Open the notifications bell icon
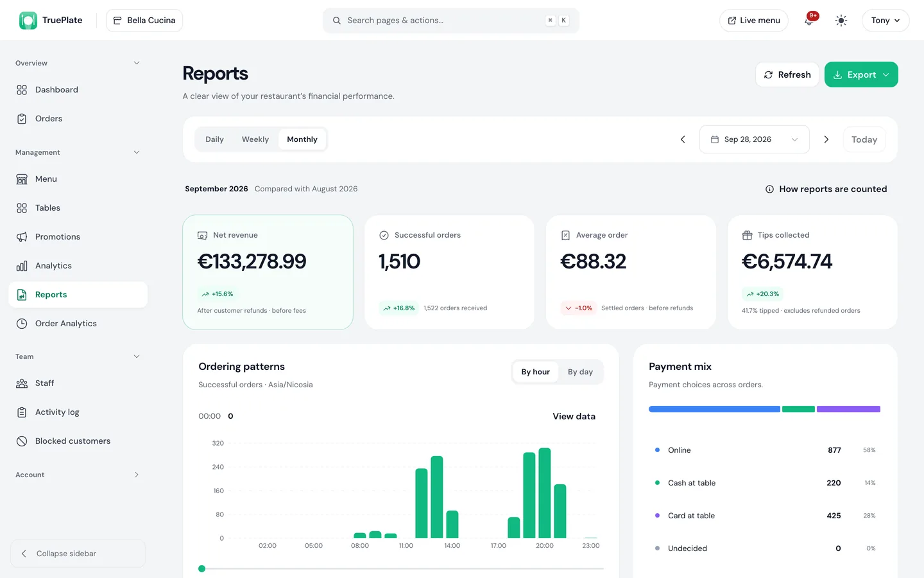Screen dimensions: 924x578 point(809,21)
